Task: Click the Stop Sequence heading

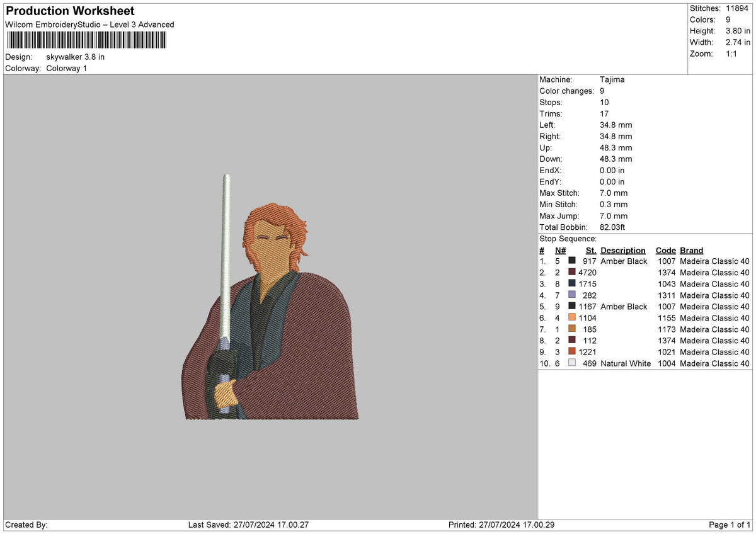Action: [x=567, y=239]
